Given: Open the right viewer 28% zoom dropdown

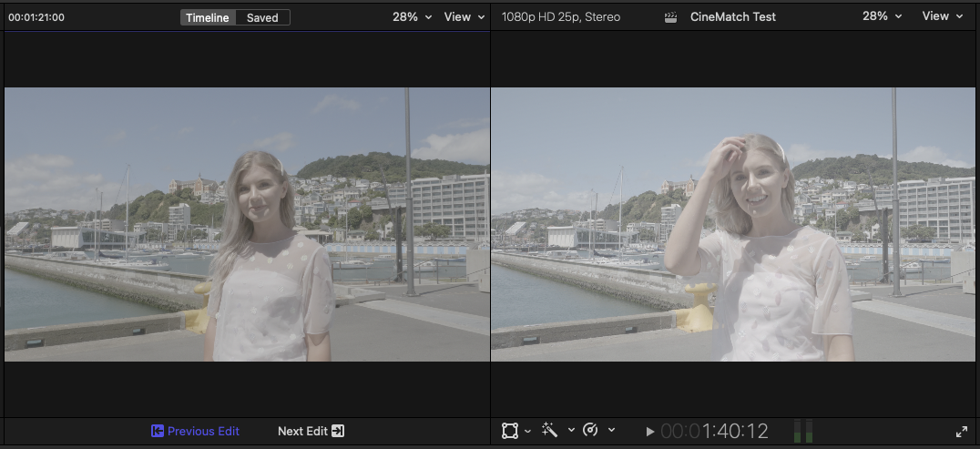Looking at the screenshot, I should (x=882, y=17).
